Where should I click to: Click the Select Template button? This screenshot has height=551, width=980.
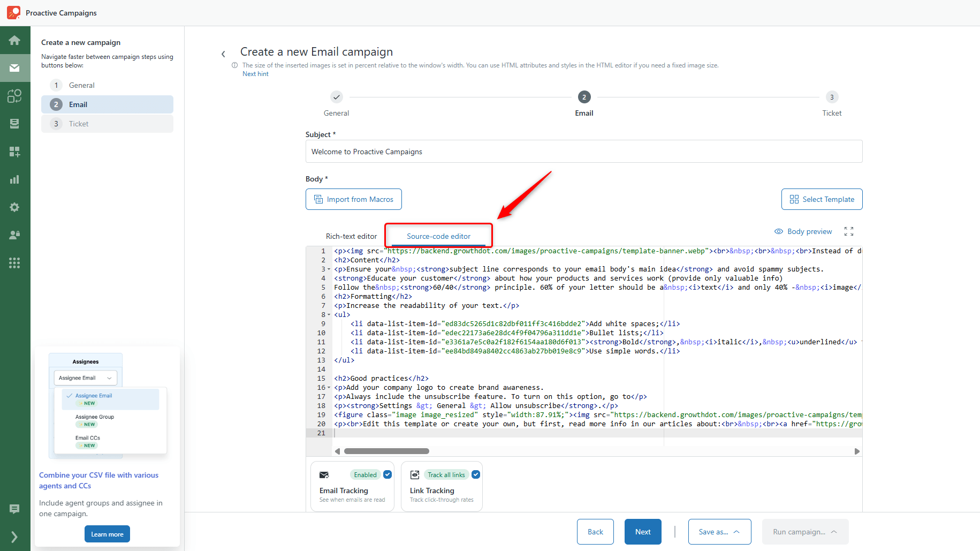click(x=822, y=199)
